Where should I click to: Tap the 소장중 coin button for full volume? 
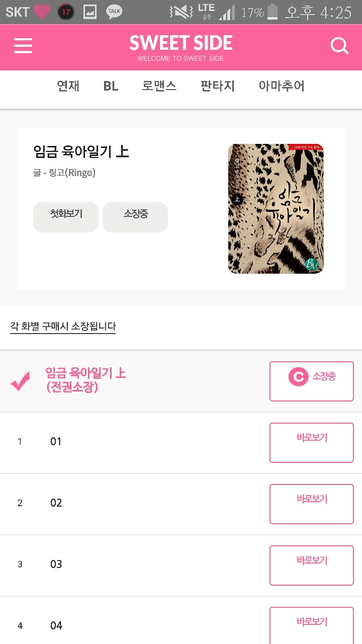point(312,381)
